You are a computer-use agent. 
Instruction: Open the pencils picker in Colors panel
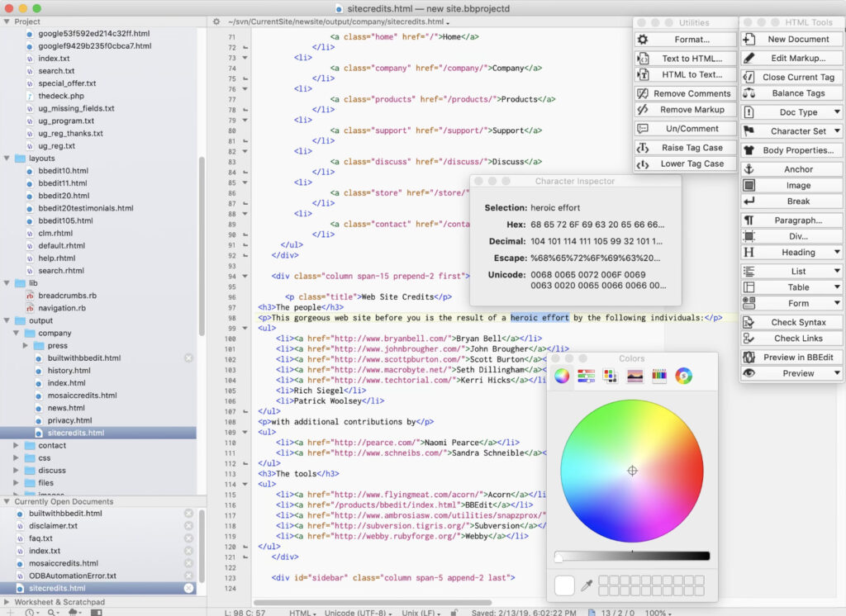pyautogui.click(x=659, y=377)
